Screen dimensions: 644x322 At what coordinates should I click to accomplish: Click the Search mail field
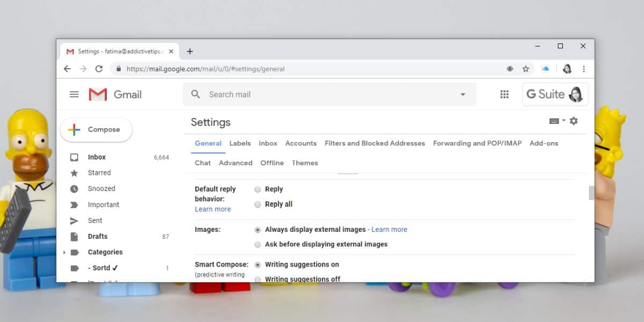pyautogui.click(x=330, y=94)
